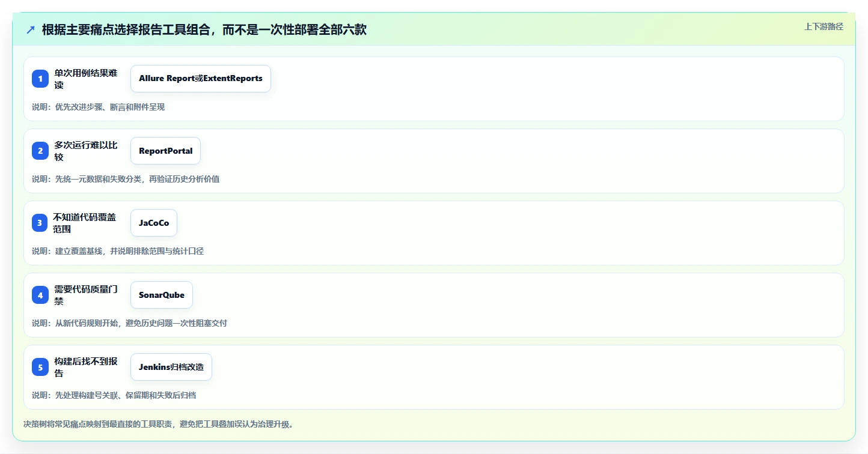Click the number 2 step badge
Viewport: 868px width, 454px height.
(x=40, y=151)
